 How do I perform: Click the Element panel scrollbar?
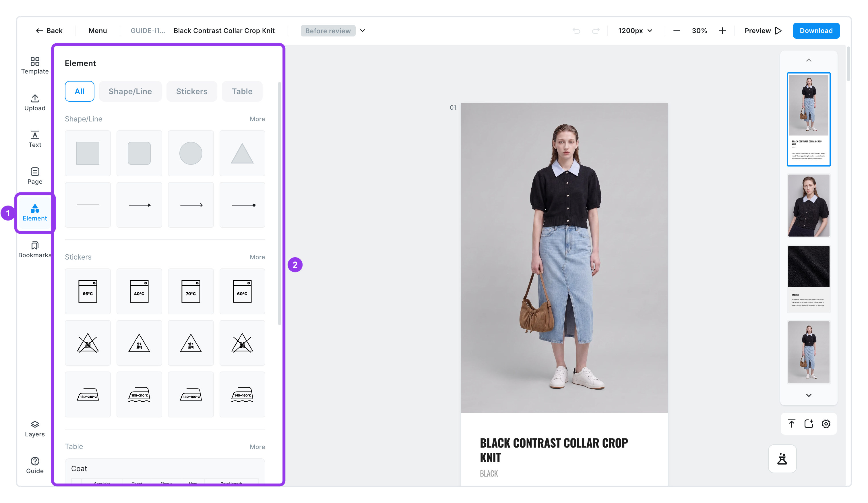(279, 203)
